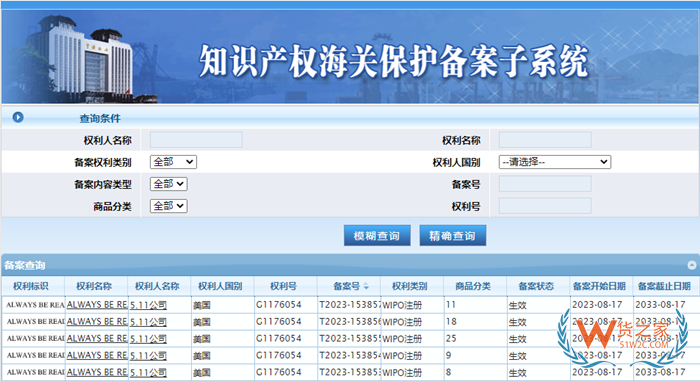Click the 权利人名称 column header
Image resolution: width=700 pixels, height=381 pixels.
157,286
